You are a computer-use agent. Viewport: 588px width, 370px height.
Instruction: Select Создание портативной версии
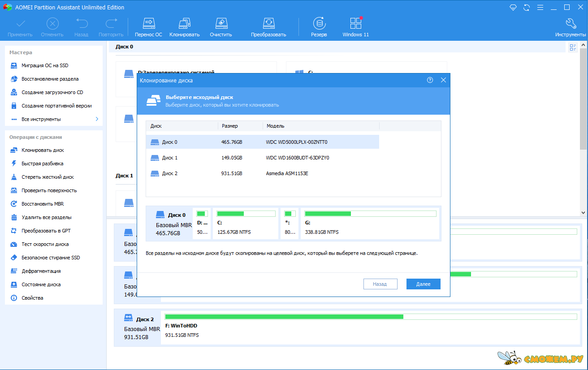[56, 106]
